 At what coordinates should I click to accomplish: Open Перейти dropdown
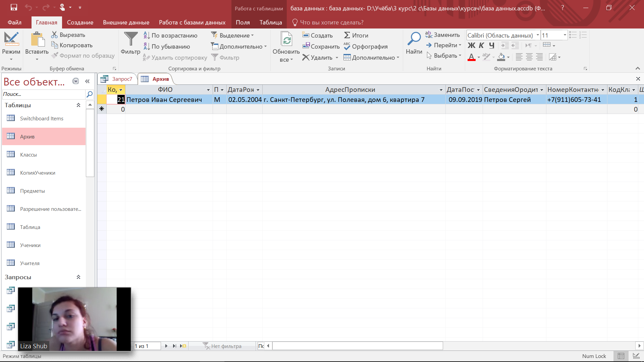point(444,45)
